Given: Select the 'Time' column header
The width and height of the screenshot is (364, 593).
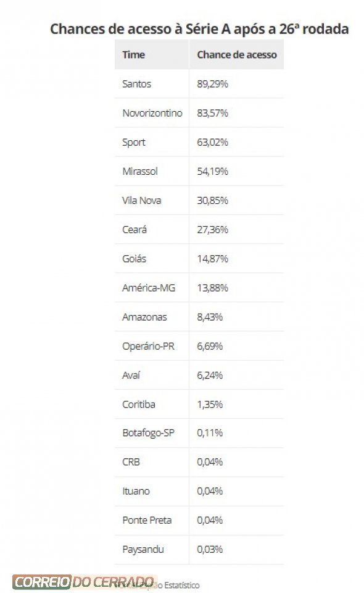Looking at the screenshot, I should (134, 55).
